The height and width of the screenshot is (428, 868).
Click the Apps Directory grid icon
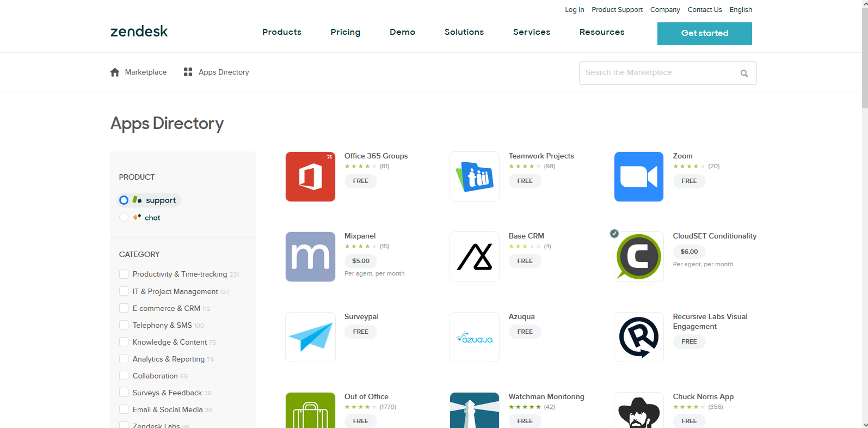pos(188,72)
